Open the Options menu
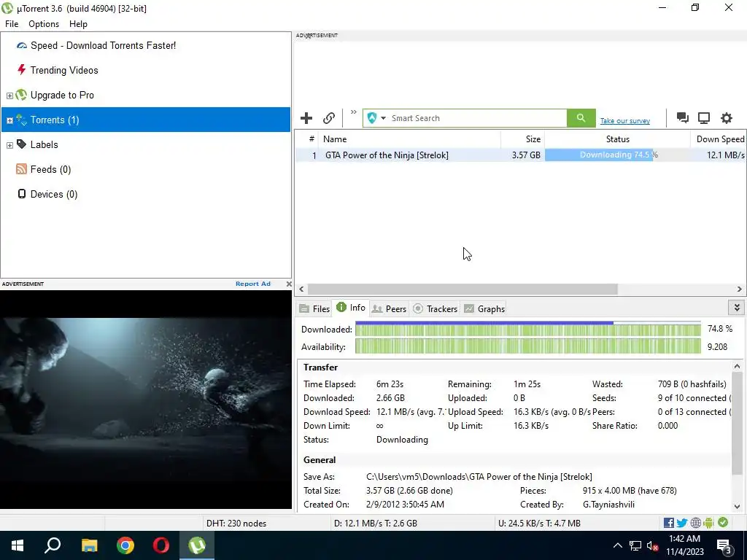 pyautogui.click(x=44, y=24)
